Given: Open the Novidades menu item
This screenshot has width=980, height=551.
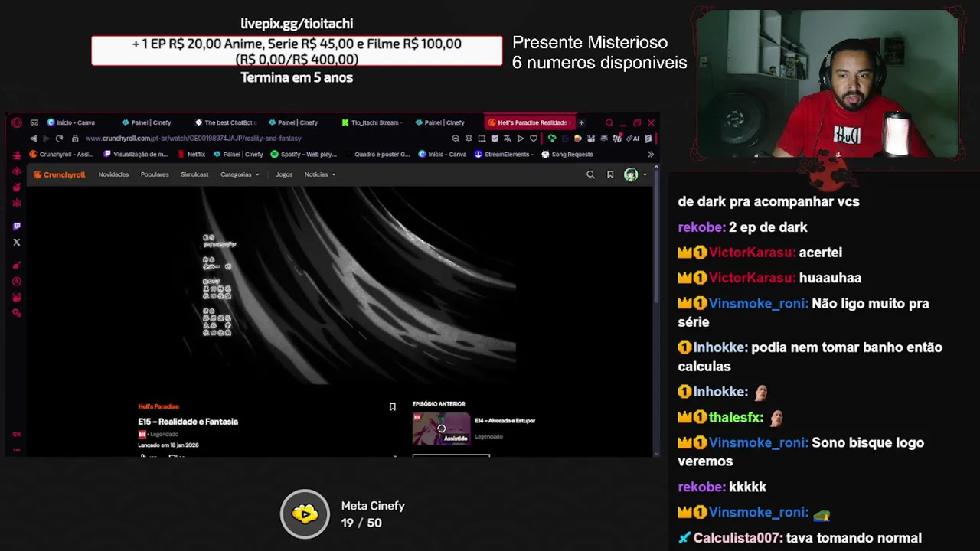Looking at the screenshot, I should pos(113,174).
